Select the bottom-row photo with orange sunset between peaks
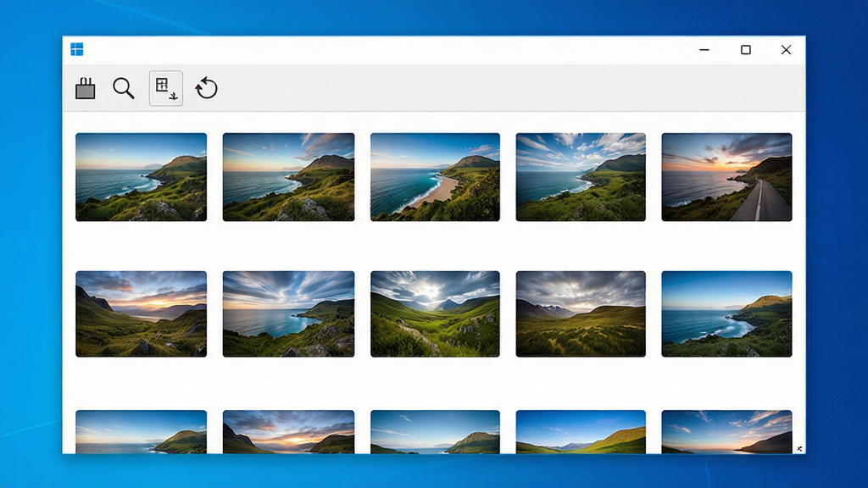The image size is (868, 488). point(288,432)
